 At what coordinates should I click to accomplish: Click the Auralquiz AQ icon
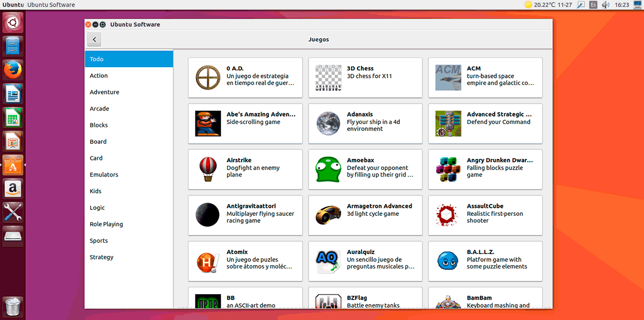[x=328, y=261]
